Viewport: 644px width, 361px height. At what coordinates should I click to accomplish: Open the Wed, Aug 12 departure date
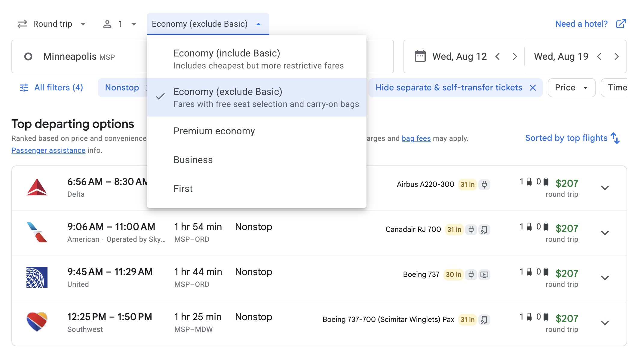click(459, 56)
